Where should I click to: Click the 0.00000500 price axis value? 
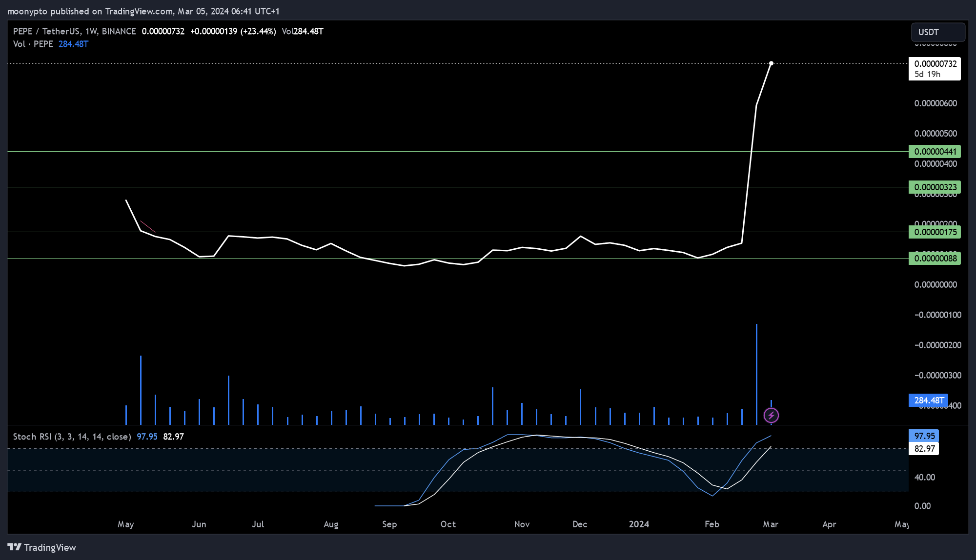(935, 134)
